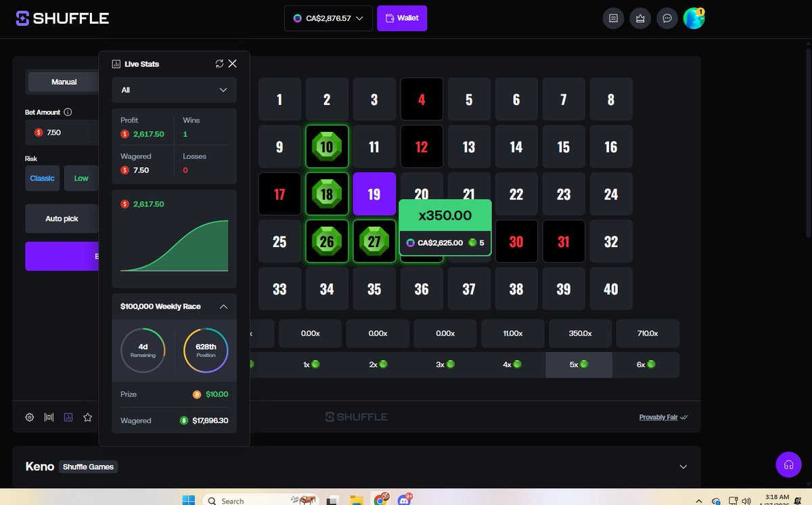
Task: Click the 710.0x multiplier box
Action: point(648,333)
